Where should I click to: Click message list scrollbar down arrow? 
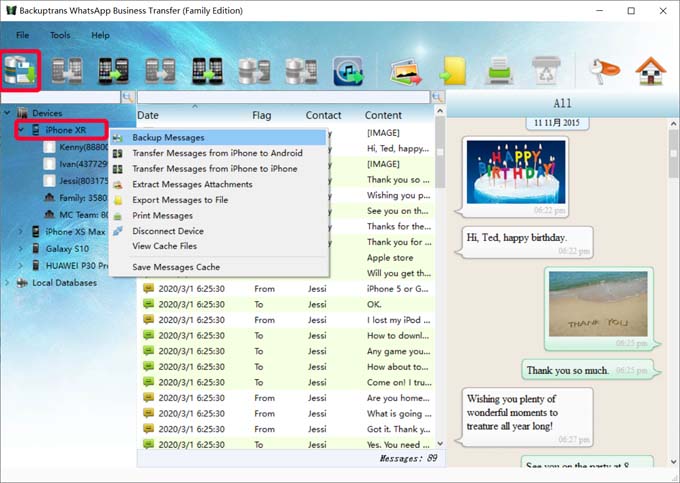[x=440, y=444]
